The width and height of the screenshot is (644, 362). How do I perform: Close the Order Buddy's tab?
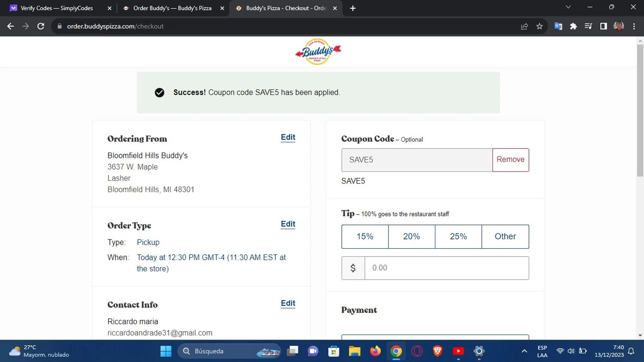pyautogui.click(x=222, y=8)
